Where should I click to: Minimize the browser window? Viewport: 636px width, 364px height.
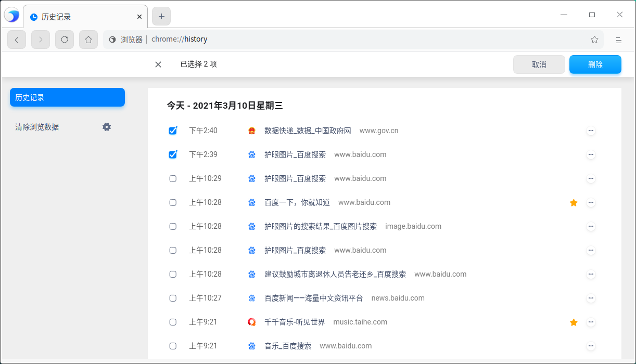click(565, 15)
